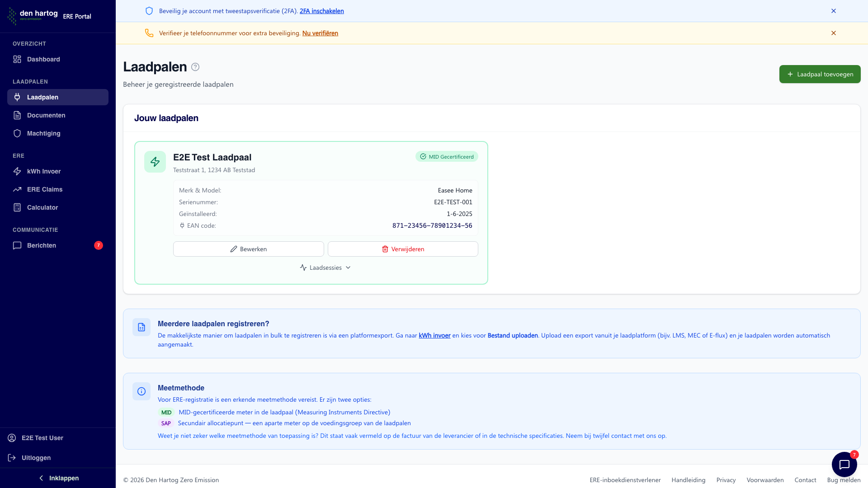The width and height of the screenshot is (868, 488).
Task: Click Bewerken to edit the charger
Action: [248, 249]
